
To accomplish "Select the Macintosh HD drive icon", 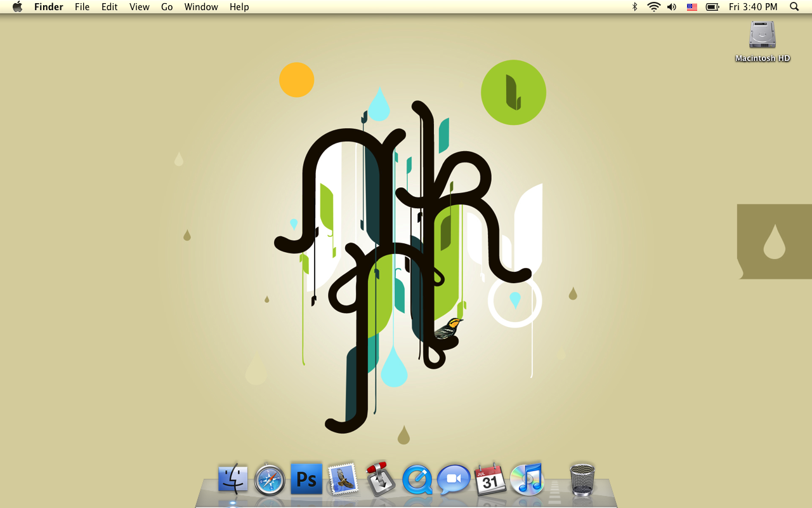I will click(x=762, y=35).
